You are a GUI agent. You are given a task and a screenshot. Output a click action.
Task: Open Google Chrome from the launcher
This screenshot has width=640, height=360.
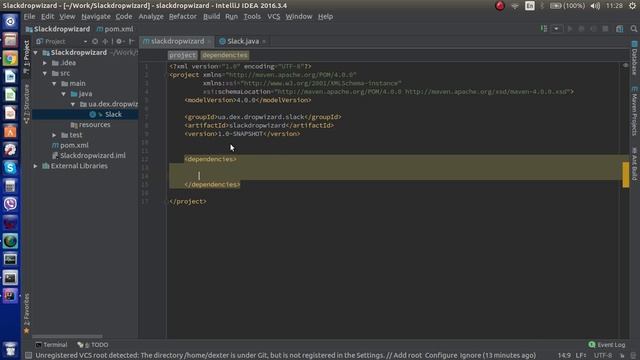coord(10,58)
